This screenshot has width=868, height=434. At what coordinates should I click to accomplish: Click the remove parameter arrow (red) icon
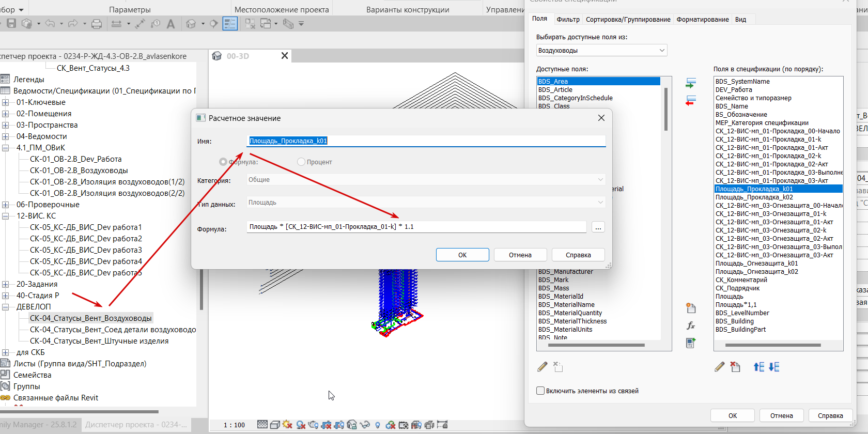pos(691,101)
